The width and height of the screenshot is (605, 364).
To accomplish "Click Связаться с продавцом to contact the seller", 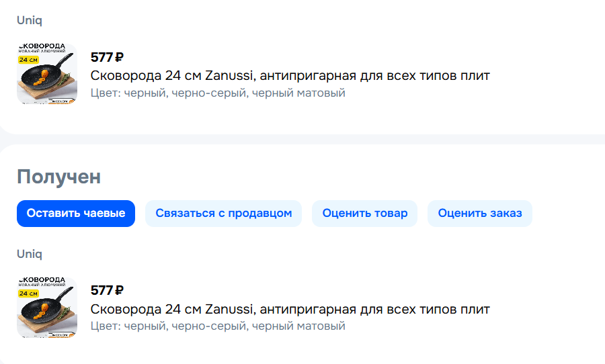I will (x=224, y=214).
